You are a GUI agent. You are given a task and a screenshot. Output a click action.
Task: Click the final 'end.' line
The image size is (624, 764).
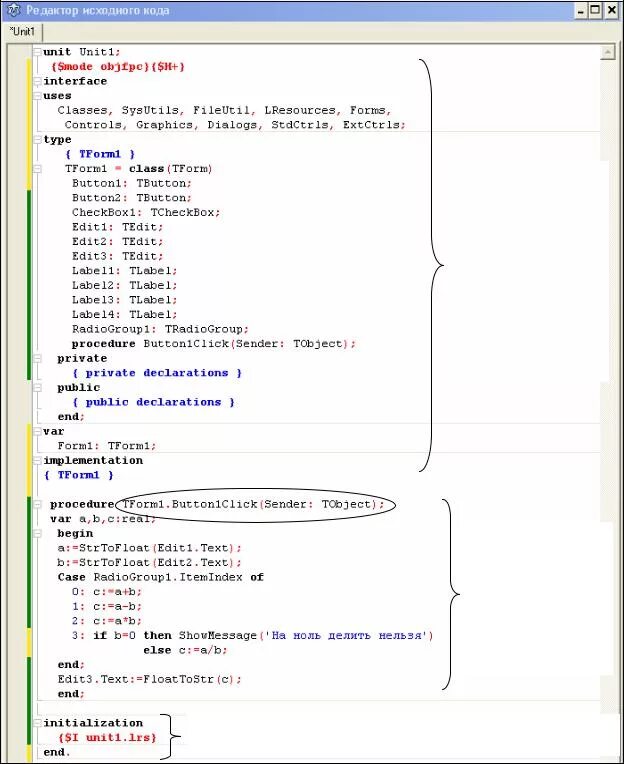[57, 752]
